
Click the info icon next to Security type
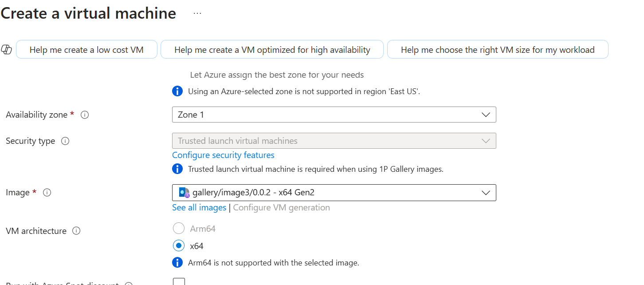(65, 141)
